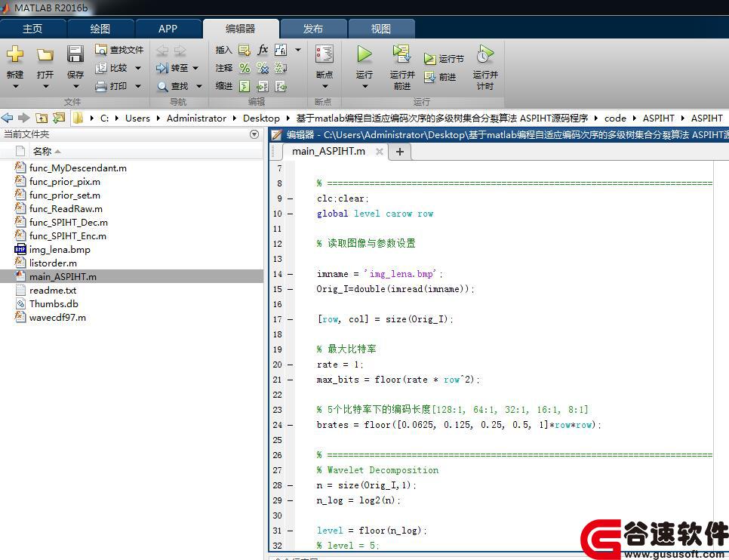Image resolution: width=729 pixels, height=560 pixels.
Task: Open the current folder panel actions menu
Action: pos(254,134)
